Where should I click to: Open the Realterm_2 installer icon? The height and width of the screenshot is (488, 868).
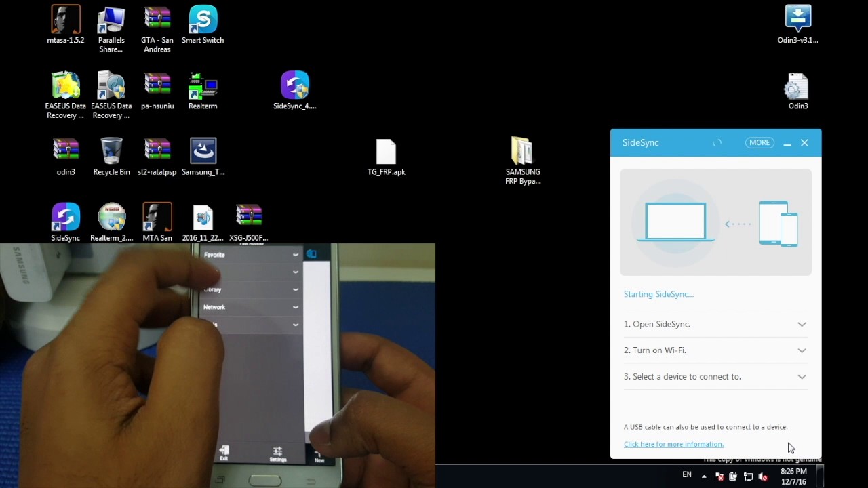tap(111, 222)
